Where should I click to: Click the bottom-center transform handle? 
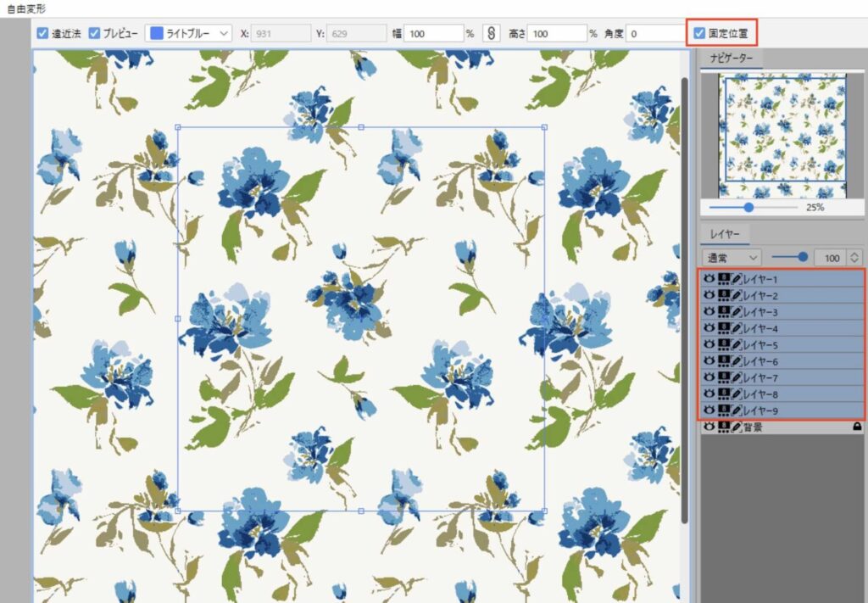coord(361,511)
